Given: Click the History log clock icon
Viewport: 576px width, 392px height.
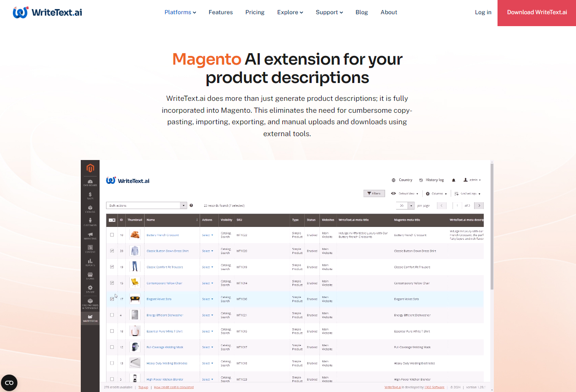Looking at the screenshot, I should coord(421,180).
